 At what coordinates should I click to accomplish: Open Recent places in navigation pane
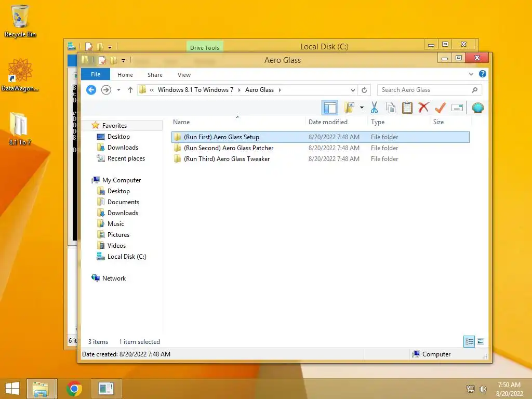tap(126, 158)
